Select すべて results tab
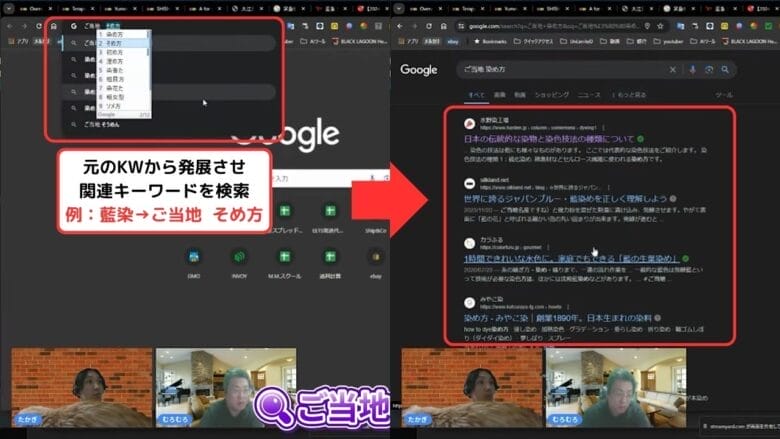 click(x=476, y=94)
